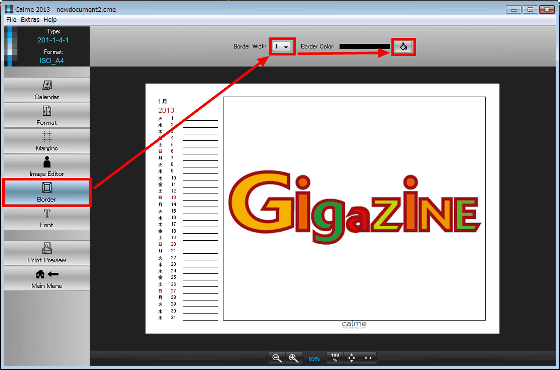Minimize the Calme 2013 window
Viewport: 560px width, 370px height.
click(514, 10)
